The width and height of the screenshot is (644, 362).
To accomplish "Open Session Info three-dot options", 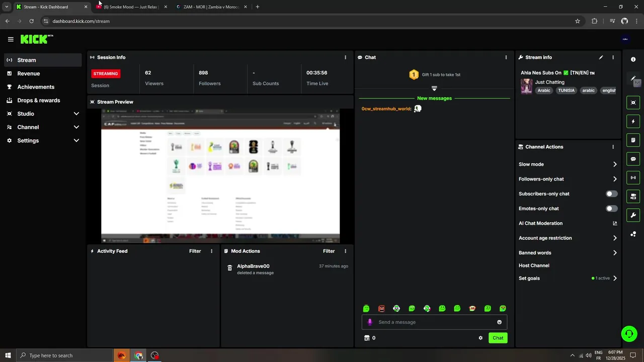I will pyautogui.click(x=345, y=57).
